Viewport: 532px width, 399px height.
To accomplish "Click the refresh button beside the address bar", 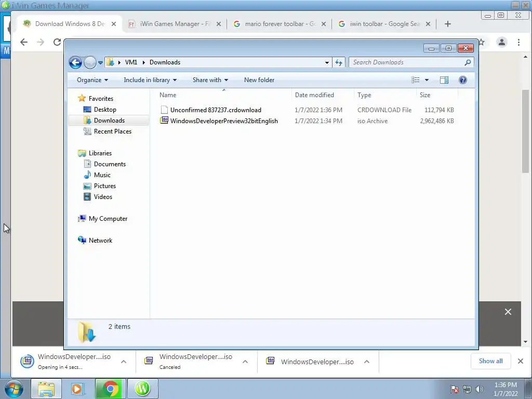I will pyautogui.click(x=339, y=62).
